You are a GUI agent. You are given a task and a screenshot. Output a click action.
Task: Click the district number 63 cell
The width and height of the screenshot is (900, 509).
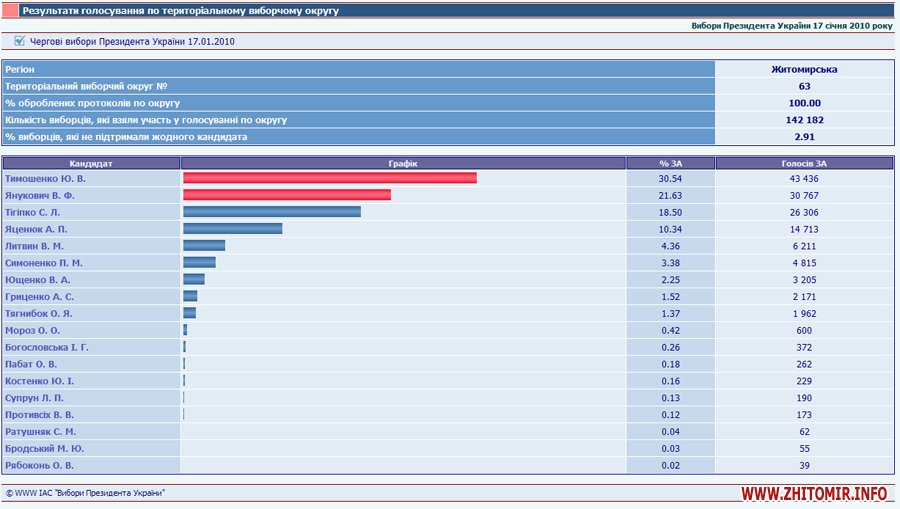[804, 86]
